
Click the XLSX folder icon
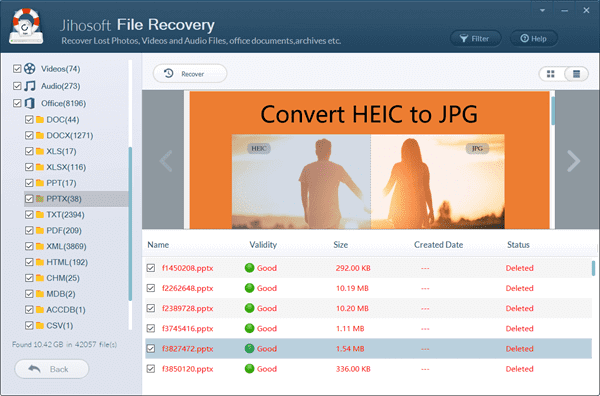pyautogui.click(x=40, y=167)
